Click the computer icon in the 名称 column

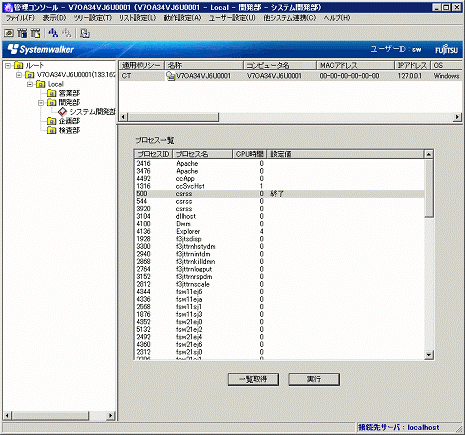click(x=171, y=76)
